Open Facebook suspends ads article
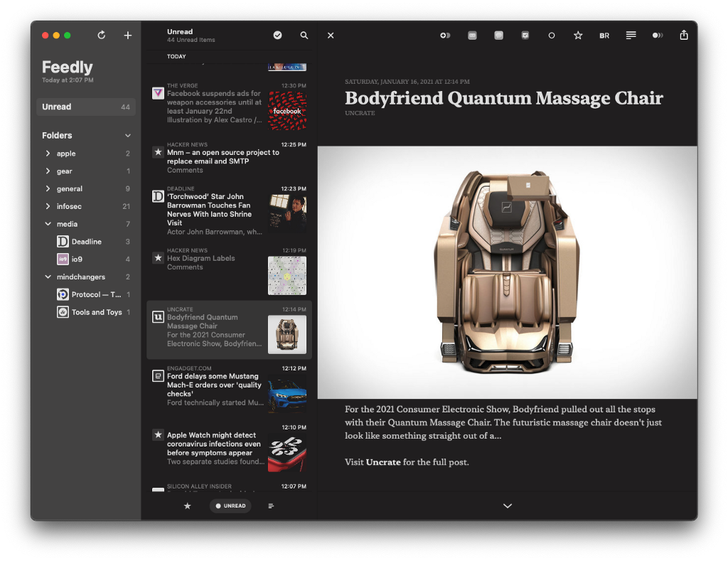Viewport: 728px width, 561px height. click(x=229, y=107)
